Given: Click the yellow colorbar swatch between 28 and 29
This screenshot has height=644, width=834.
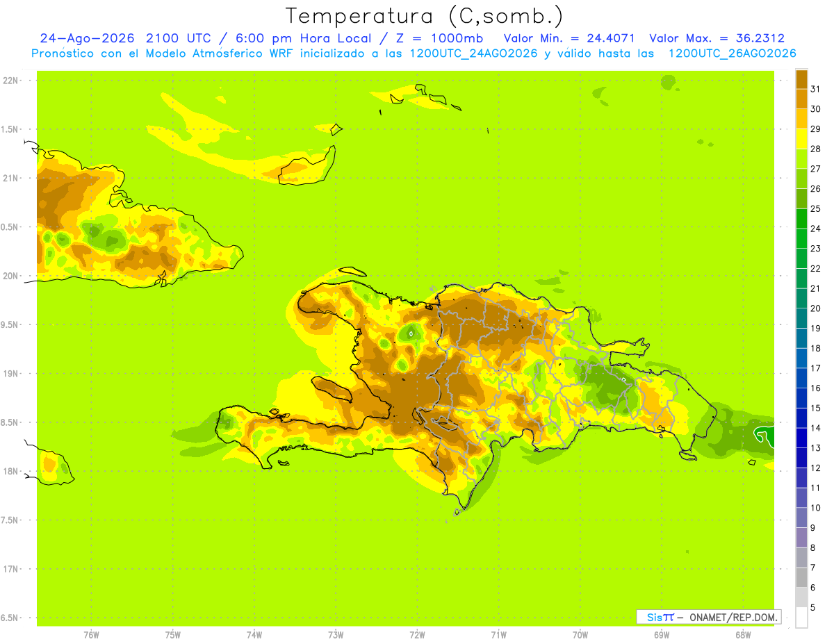Looking at the screenshot, I should [801, 140].
